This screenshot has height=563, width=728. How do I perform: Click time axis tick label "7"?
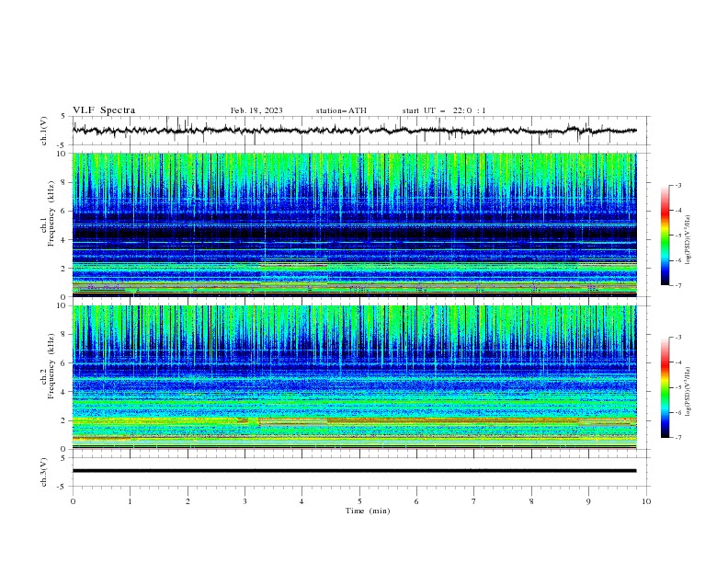click(x=474, y=501)
